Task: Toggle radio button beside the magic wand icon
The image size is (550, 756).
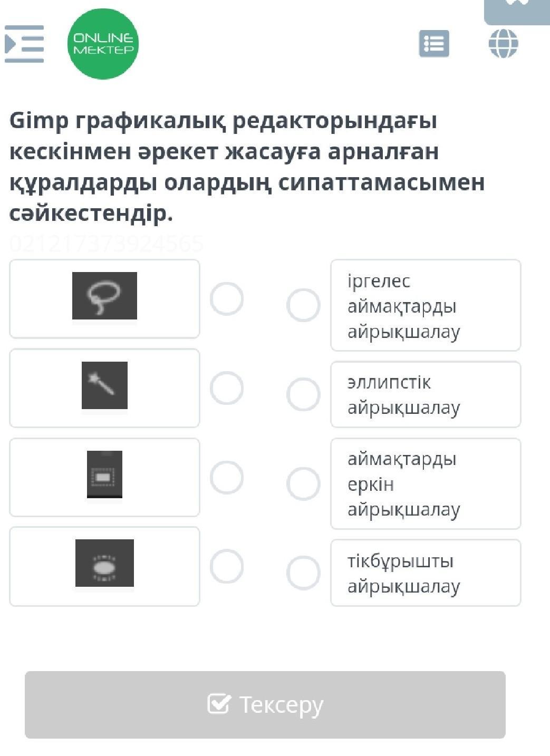Action: pos(227,388)
